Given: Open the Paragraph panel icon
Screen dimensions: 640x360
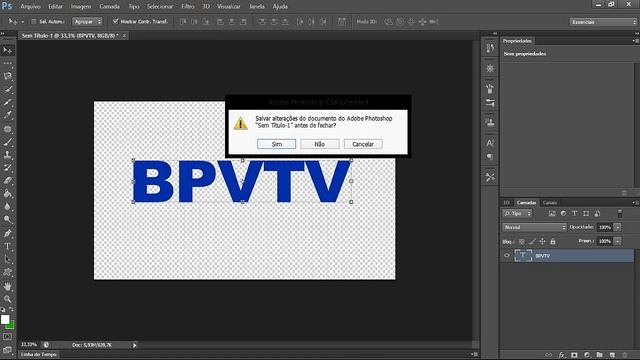Looking at the screenshot, I should pyautogui.click(x=490, y=157).
